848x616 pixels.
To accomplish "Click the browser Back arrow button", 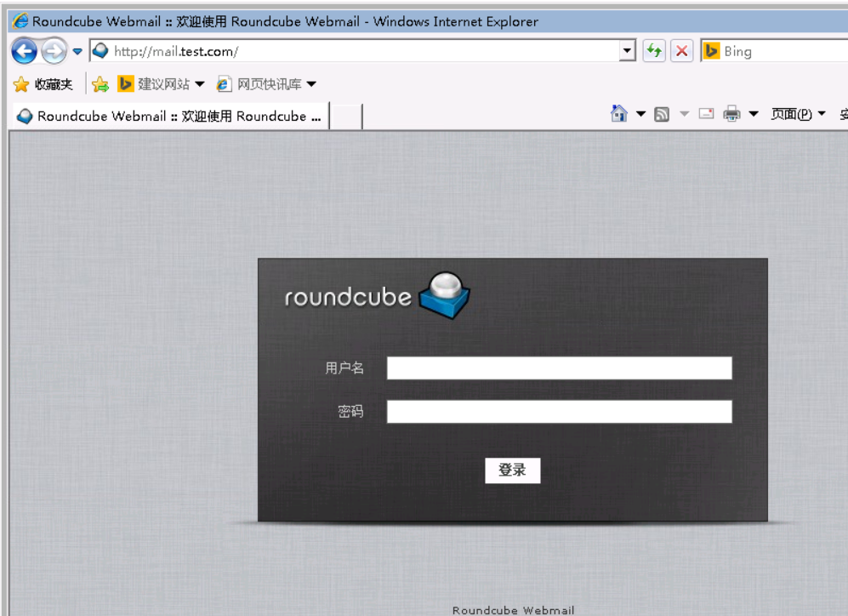I will tap(25, 52).
